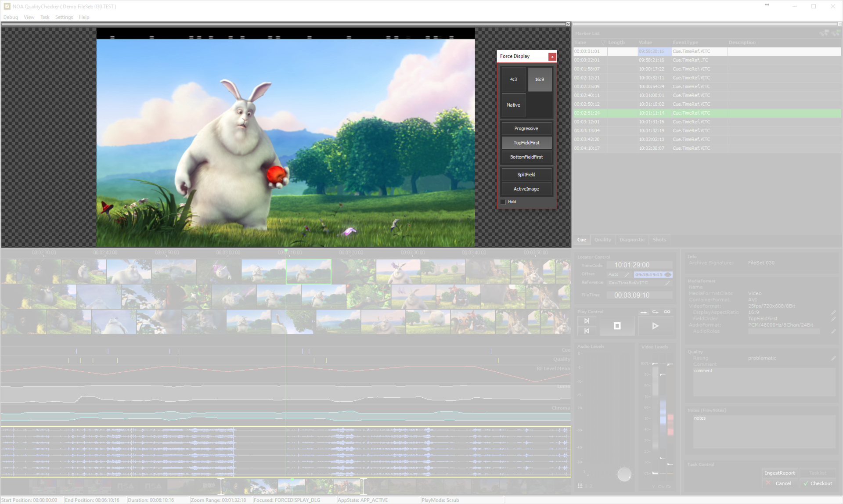Click skip to previous marker icon
Screen dimensions: 843x504
click(x=587, y=331)
